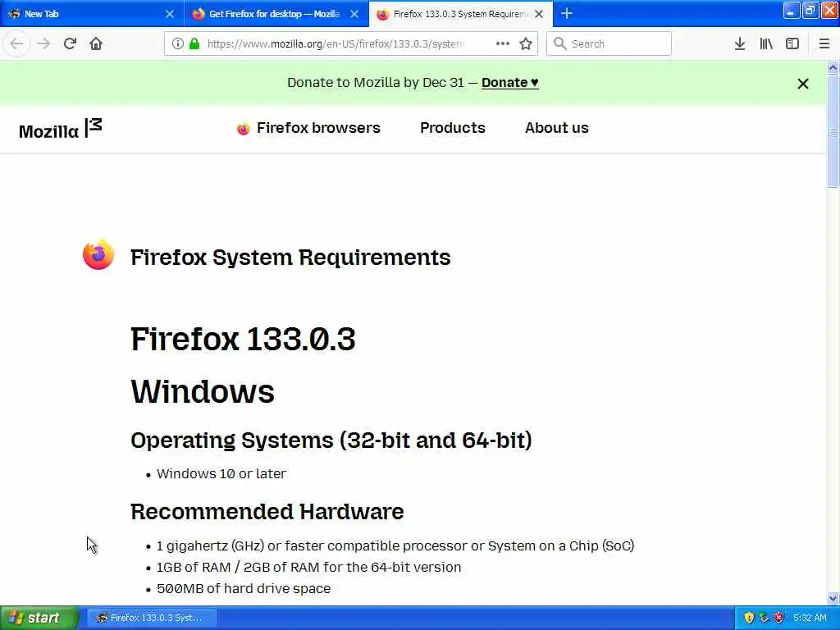Click the Donate to Mozilla by Dec 31 text
Image resolution: width=840 pixels, height=630 pixels.
coord(376,83)
